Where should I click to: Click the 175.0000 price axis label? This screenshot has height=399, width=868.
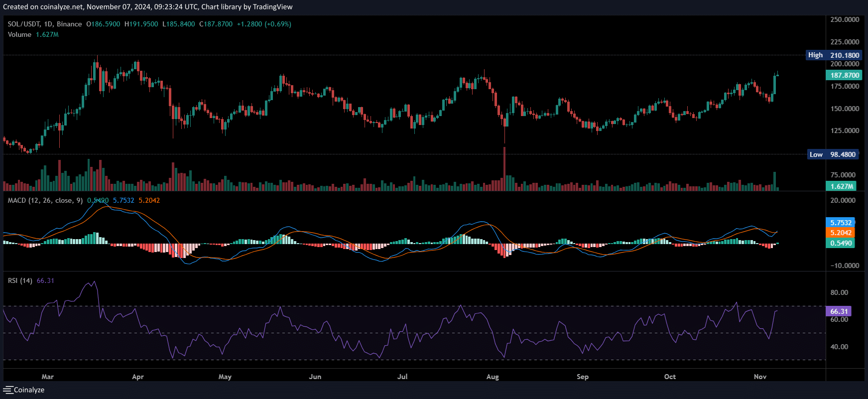click(x=845, y=86)
